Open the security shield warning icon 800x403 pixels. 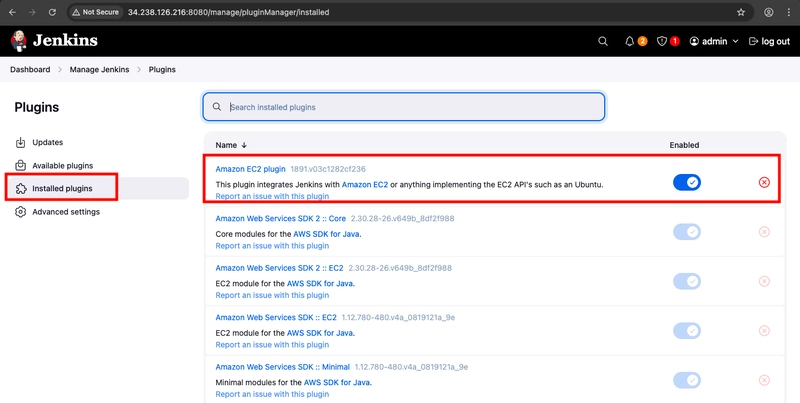pyautogui.click(x=662, y=41)
